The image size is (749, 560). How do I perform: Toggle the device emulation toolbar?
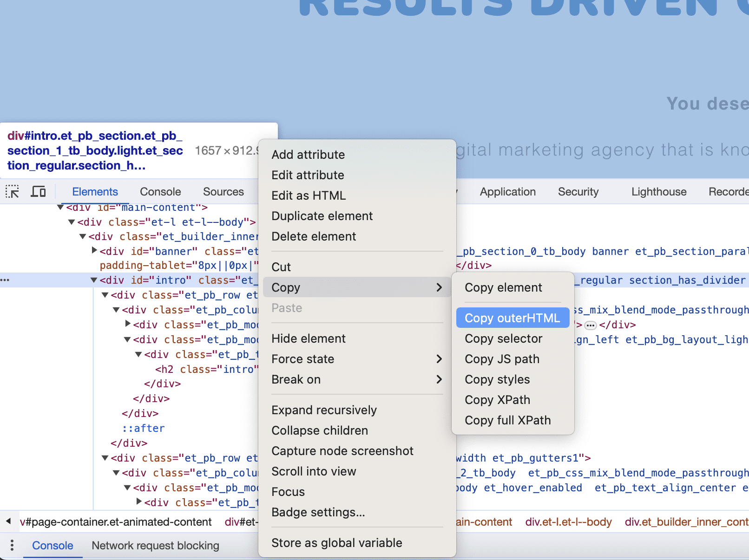click(38, 191)
